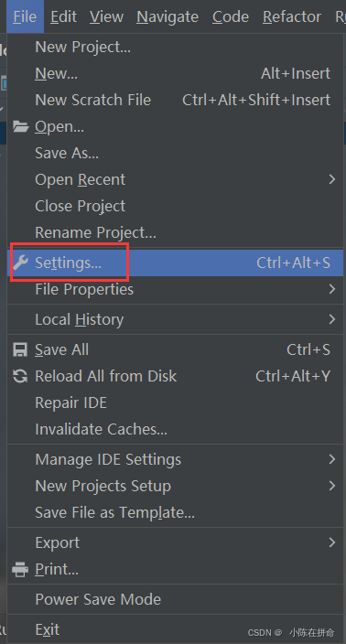This screenshot has width=346, height=644.
Task: Choose Invalidate Caches... option
Action: click(x=175, y=429)
